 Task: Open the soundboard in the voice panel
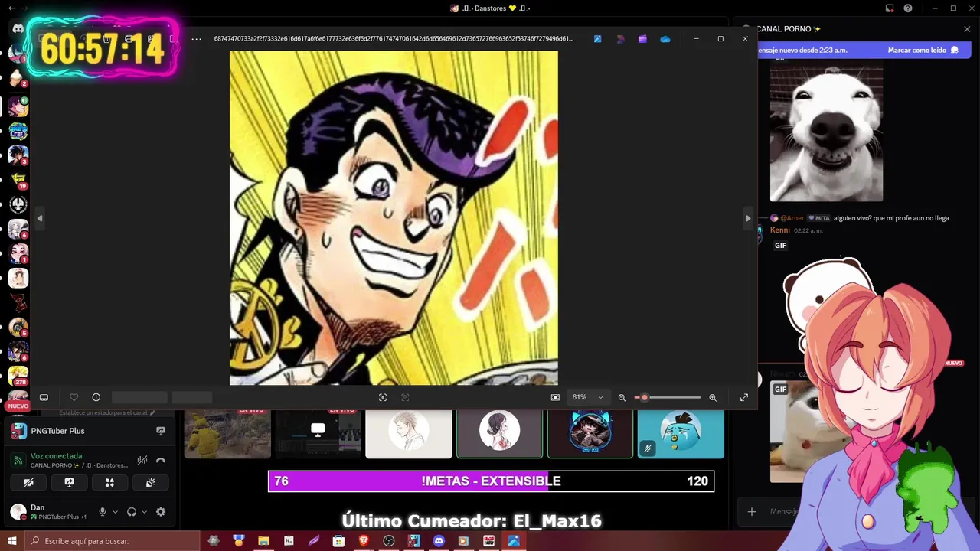tap(150, 483)
